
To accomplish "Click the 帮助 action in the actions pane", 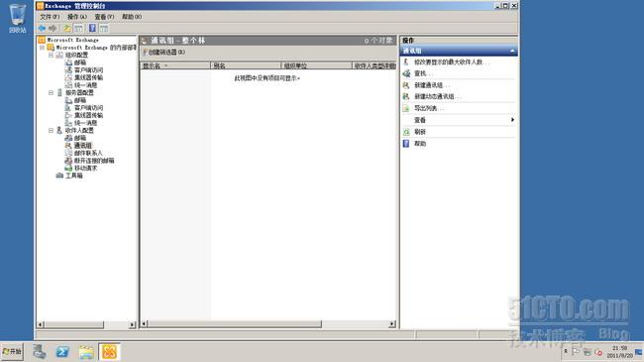I will [420, 144].
